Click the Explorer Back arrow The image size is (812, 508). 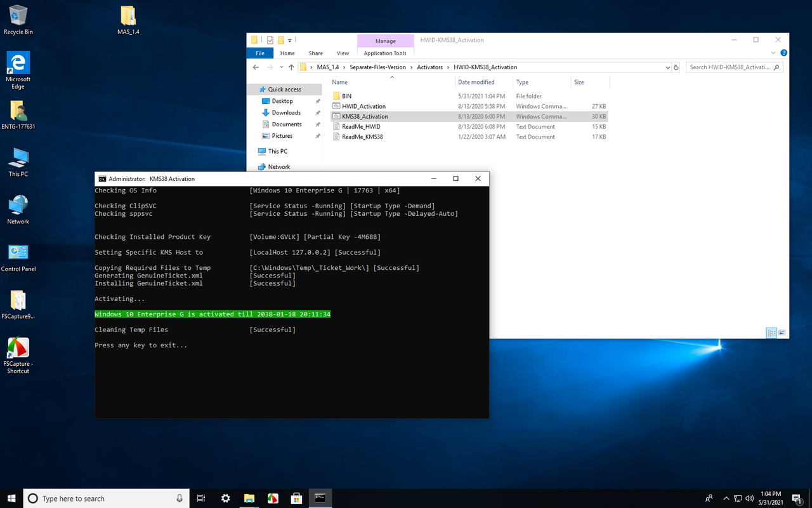click(255, 67)
